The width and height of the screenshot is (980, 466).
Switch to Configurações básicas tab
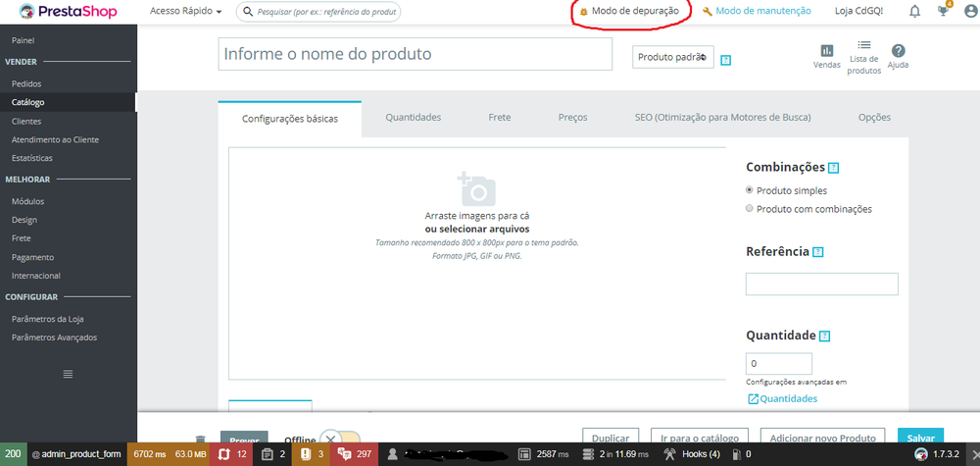pos(290,119)
